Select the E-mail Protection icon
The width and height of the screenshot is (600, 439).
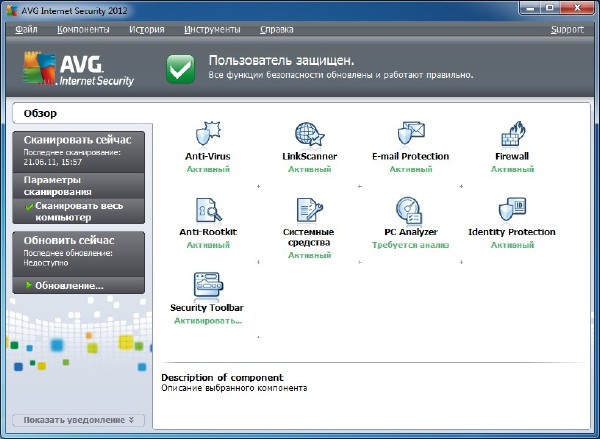pyautogui.click(x=410, y=135)
